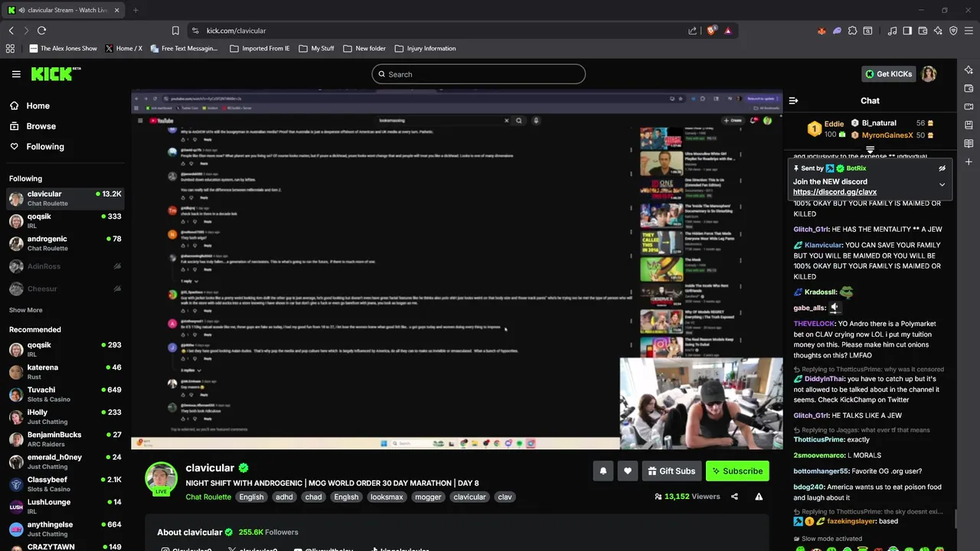Open LushLounge's recommended channel

65,507
